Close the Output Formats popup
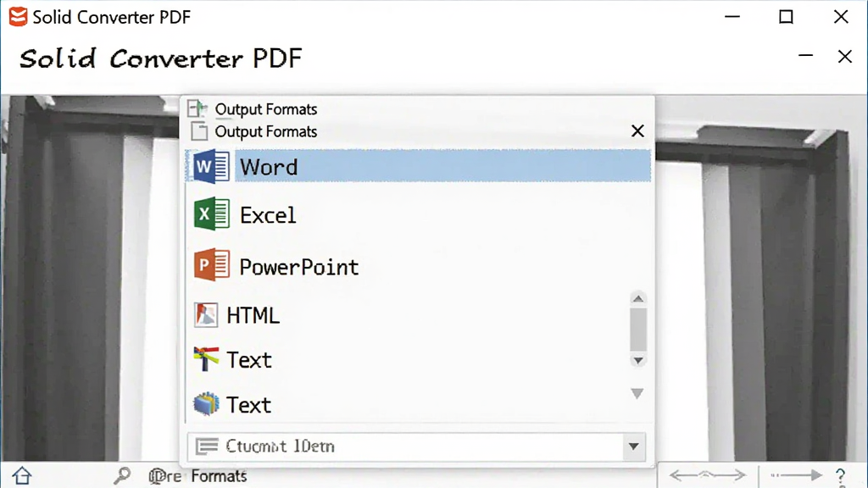 coord(637,131)
